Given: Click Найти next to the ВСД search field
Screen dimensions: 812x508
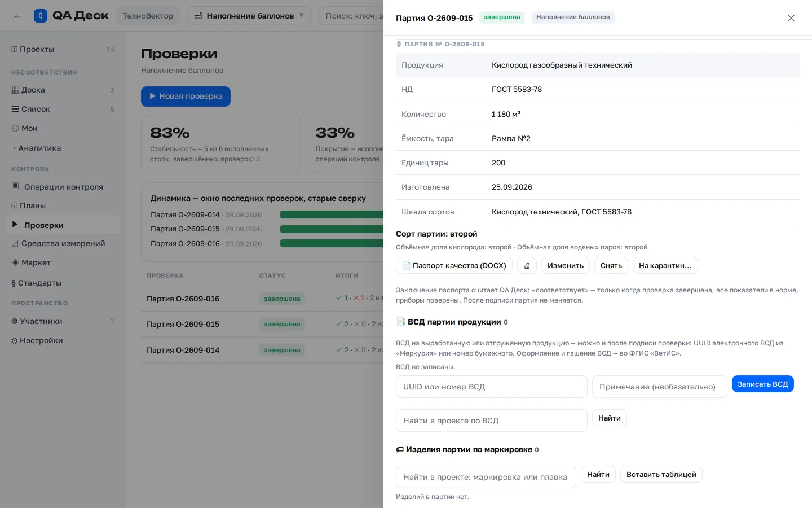Looking at the screenshot, I should pos(610,418).
